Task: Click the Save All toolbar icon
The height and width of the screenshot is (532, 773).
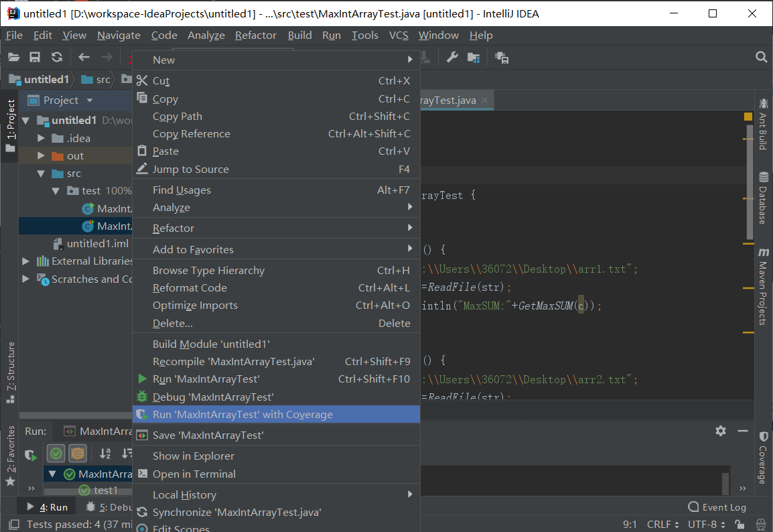Action: [35, 58]
